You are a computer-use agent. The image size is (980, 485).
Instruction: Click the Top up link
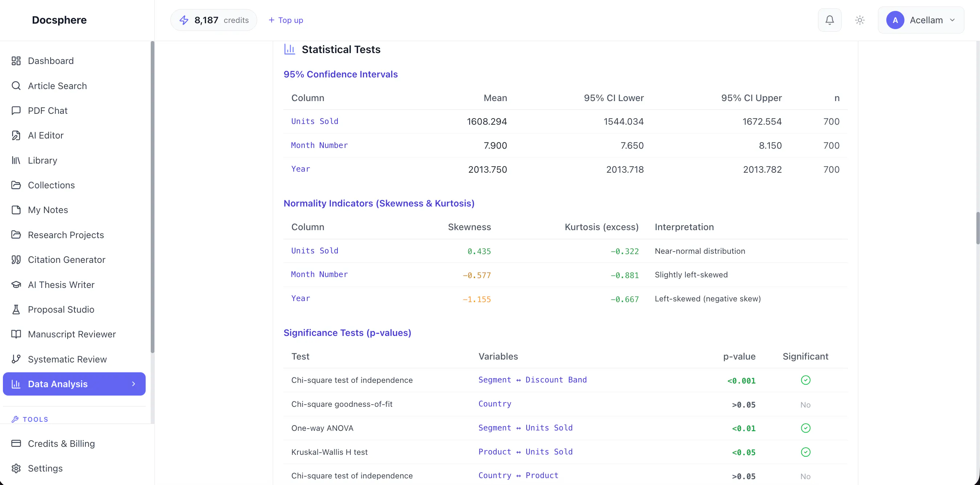click(x=286, y=20)
